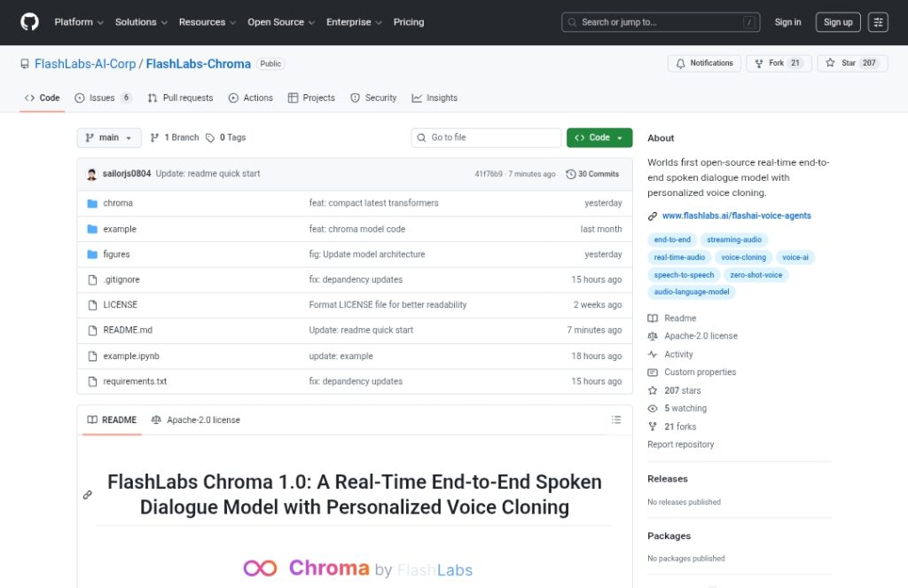Open the README.md file
This screenshot has width=908, height=588.
click(128, 330)
